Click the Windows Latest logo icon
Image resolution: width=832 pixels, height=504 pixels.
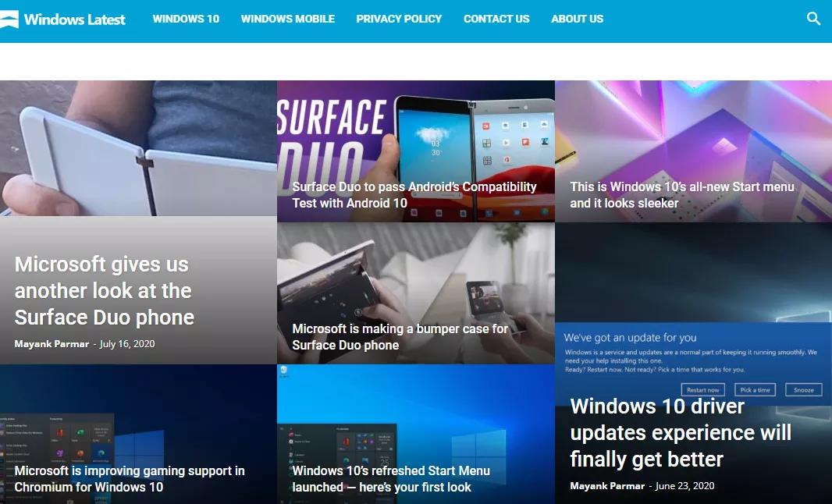pyautogui.click(x=11, y=19)
